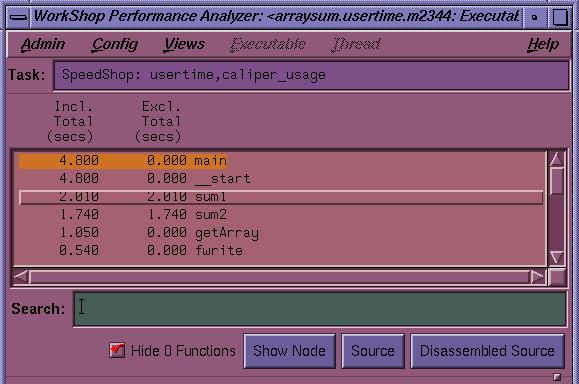Click the horizontal scroll right arrow
The width and height of the screenshot is (579, 384).
click(537, 277)
